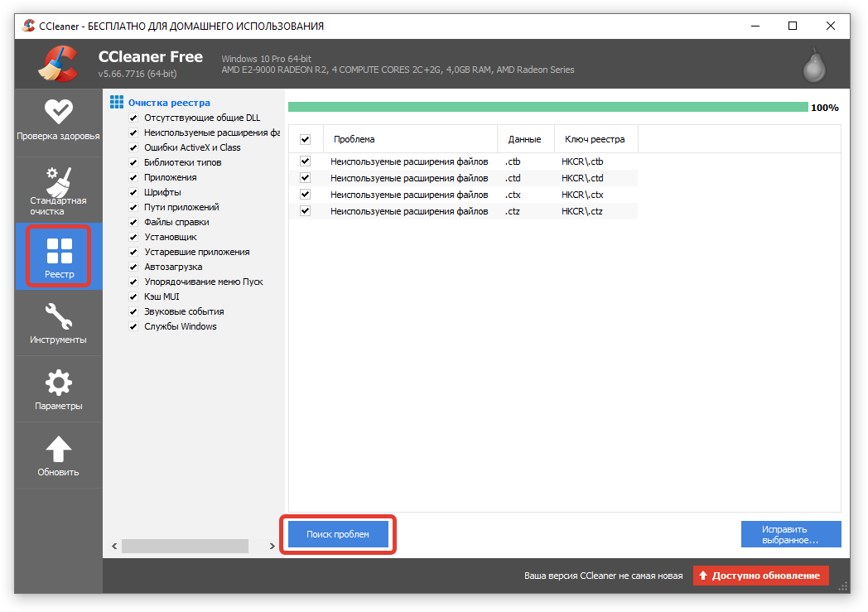
Task: Toggle the 'Отсутствующие общие DLL' checkbox
Action: pos(133,118)
